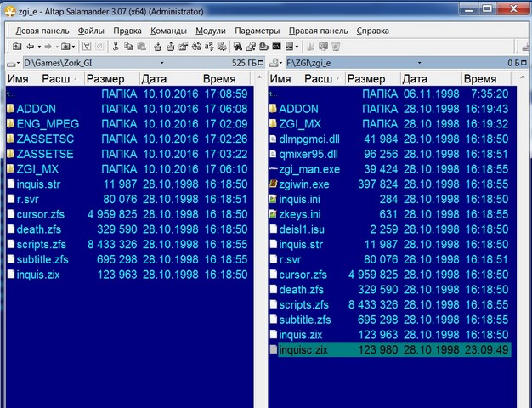The height and width of the screenshot is (408, 532).
Task: Open Find files binoculars icon
Action: 238,47
